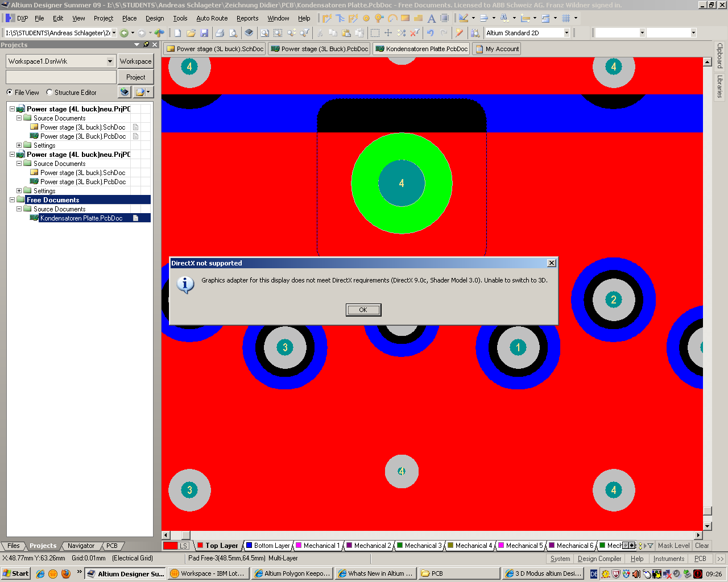Screen dimensions: 728x582
Task: Click the Clear button near layer tabs
Action: (x=702, y=546)
